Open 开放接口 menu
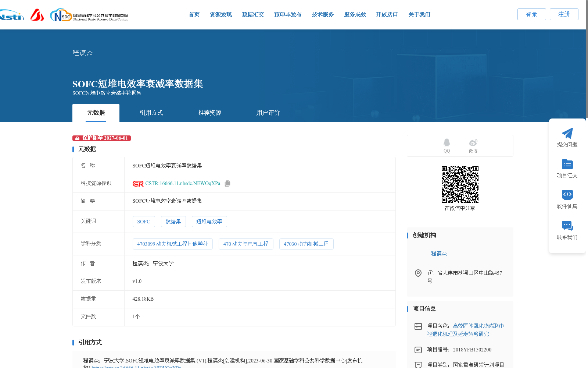This screenshot has height=368, width=588. 387,15
